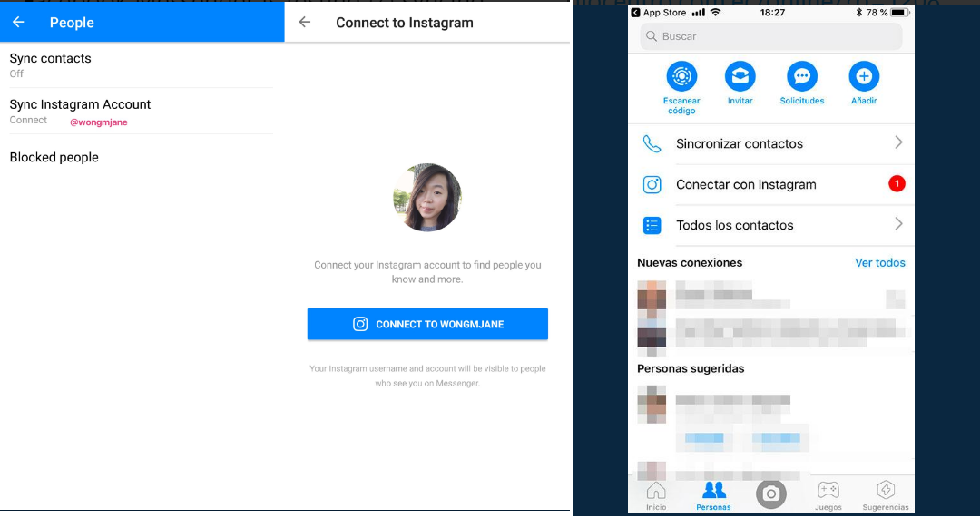The image size is (980, 518).
Task: Expand Todos los contactos chevron
Action: (898, 224)
